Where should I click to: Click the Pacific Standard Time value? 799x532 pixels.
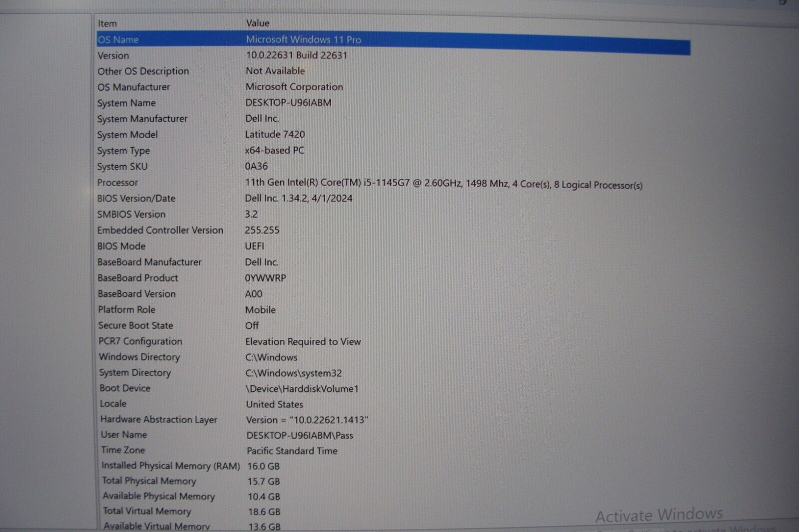pyautogui.click(x=292, y=451)
